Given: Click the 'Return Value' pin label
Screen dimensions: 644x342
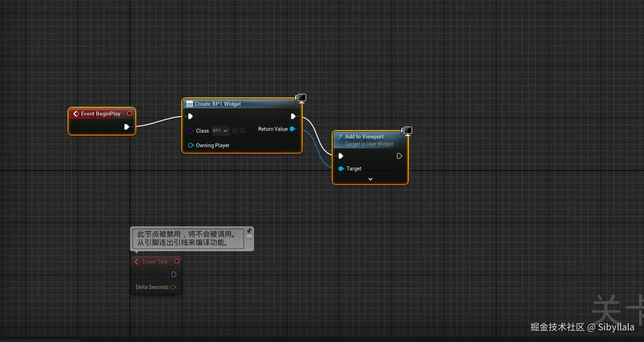Looking at the screenshot, I should (x=273, y=129).
